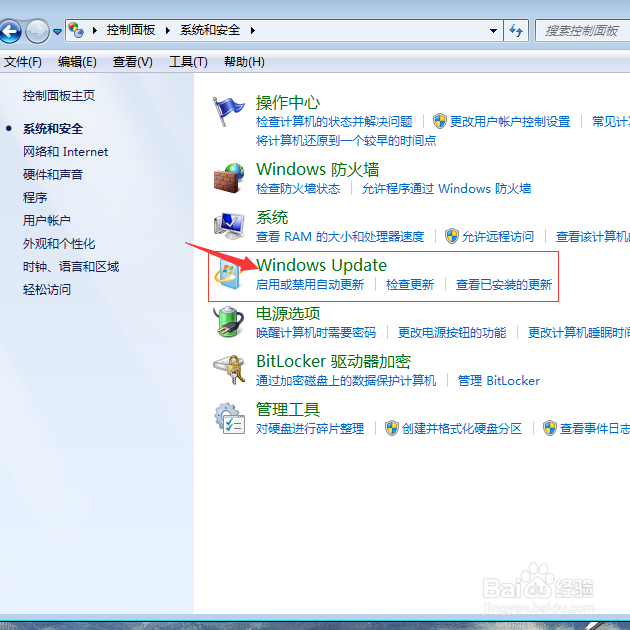The width and height of the screenshot is (630, 630).
Task: Click the shield icon beside 创建并格式化硬盘分区
Action: tap(392, 428)
